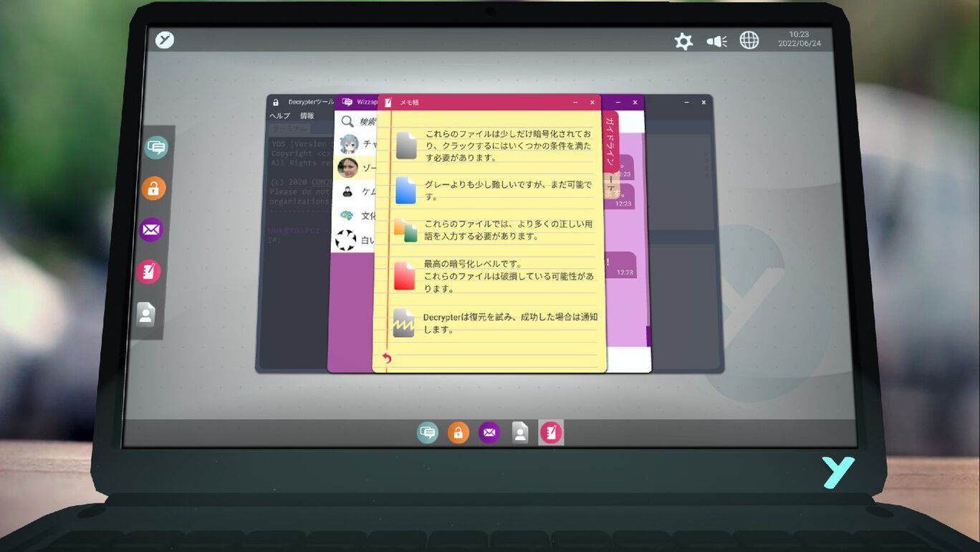
Task: Open the ヘルプ menu in Decrypter
Action: pos(279,116)
